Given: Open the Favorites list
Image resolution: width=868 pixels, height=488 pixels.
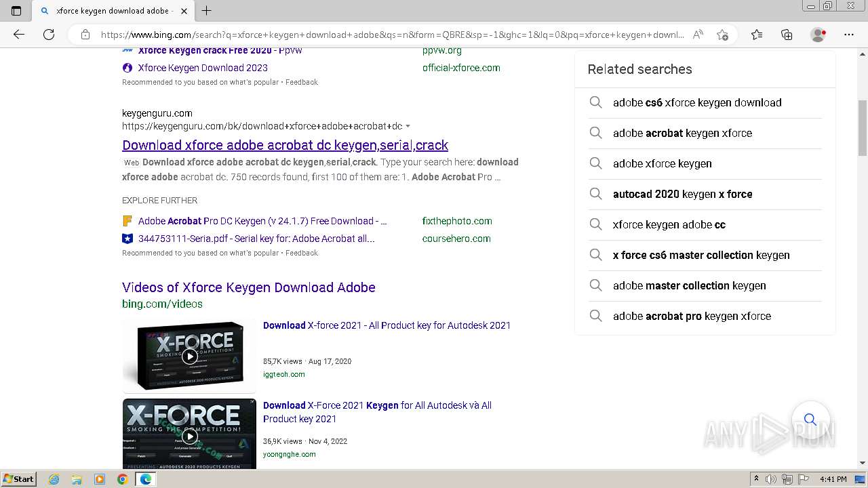Looking at the screenshot, I should point(757,35).
